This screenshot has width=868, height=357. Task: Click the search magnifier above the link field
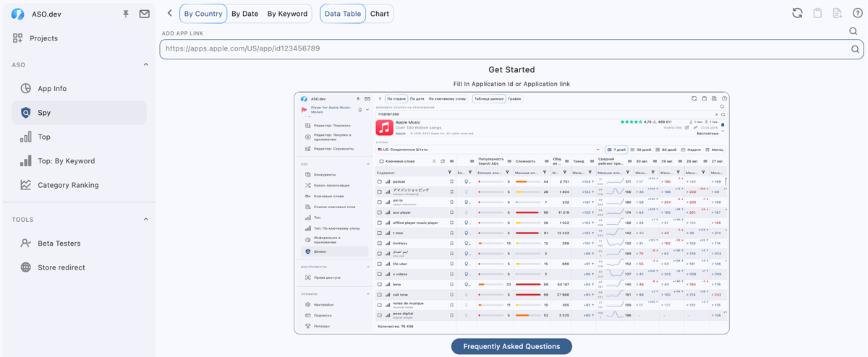click(853, 31)
